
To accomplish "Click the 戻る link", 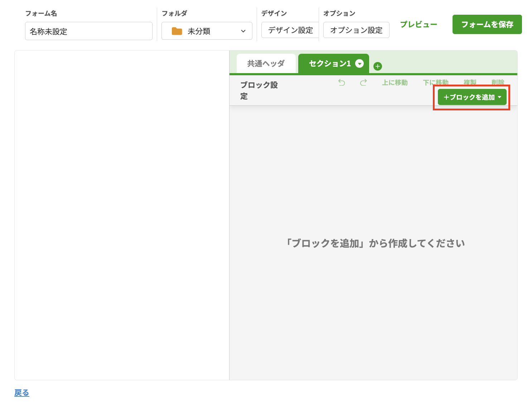I will (22, 393).
